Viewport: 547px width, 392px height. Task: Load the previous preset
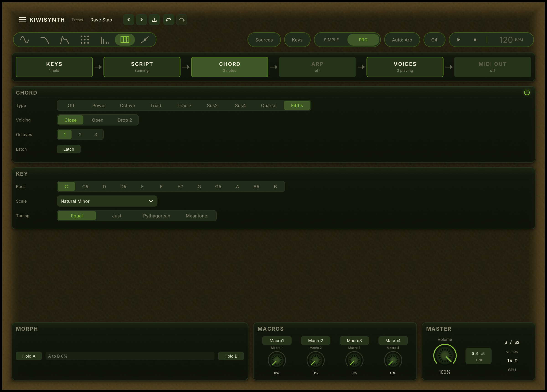(x=129, y=20)
